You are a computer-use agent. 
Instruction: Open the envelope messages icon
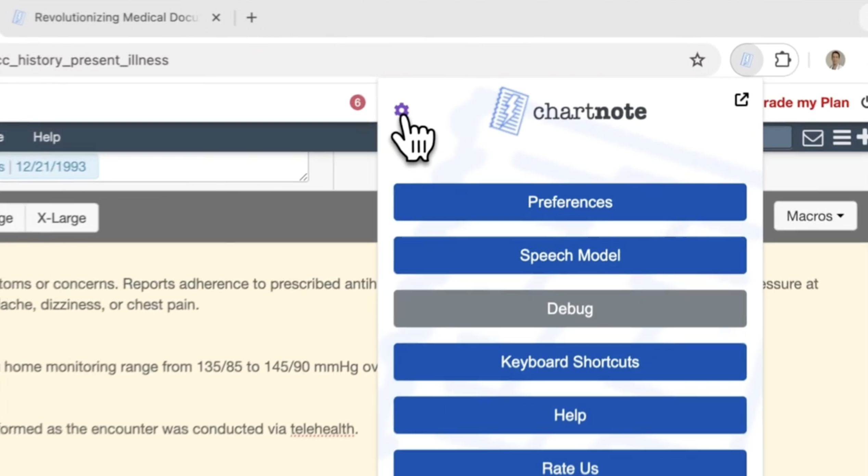point(813,138)
